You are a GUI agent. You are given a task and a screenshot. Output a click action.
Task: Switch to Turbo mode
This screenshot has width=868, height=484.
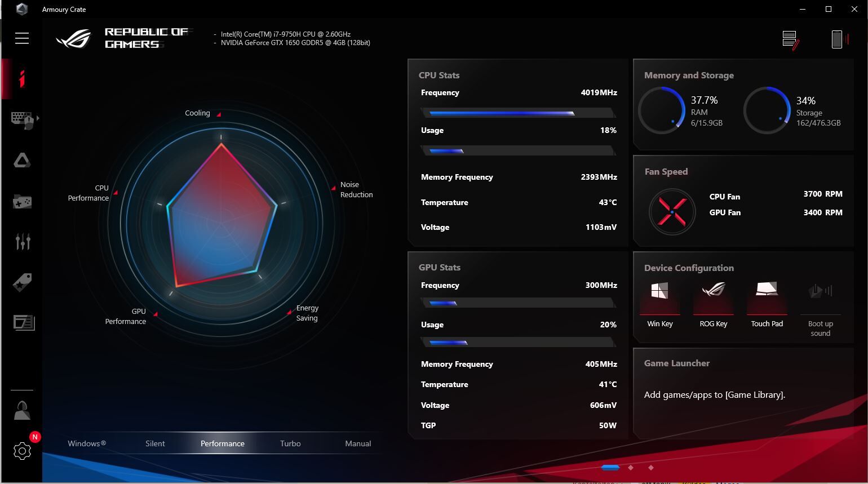click(290, 443)
